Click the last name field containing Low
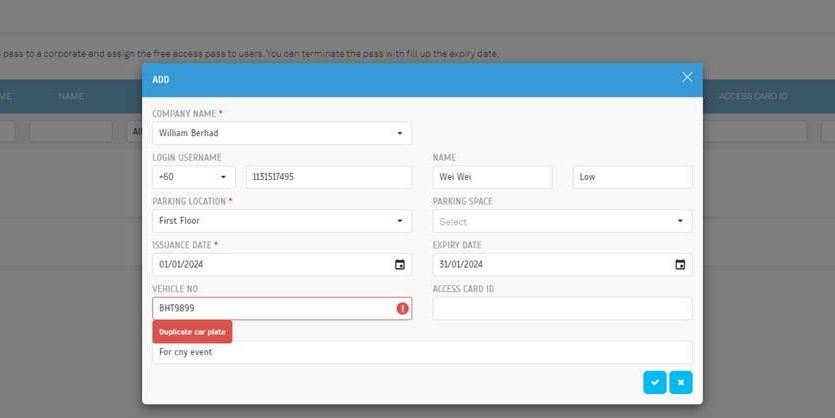 [632, 177]
